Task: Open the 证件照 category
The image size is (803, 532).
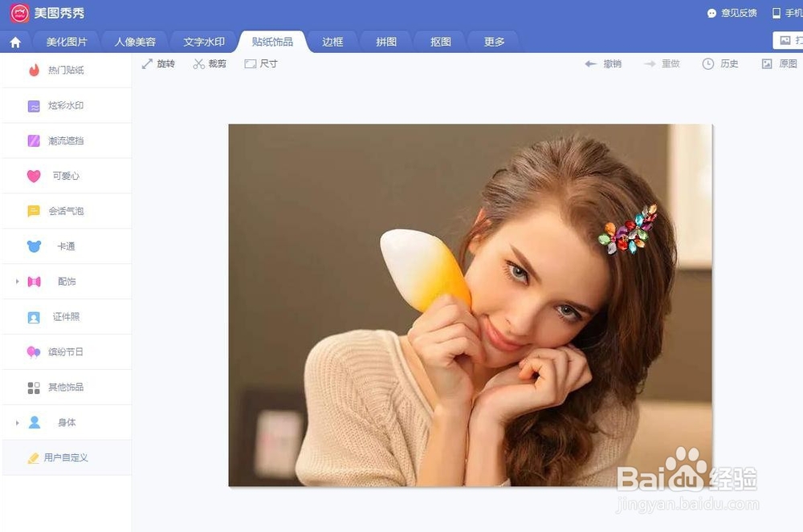Action: [67, 317]
